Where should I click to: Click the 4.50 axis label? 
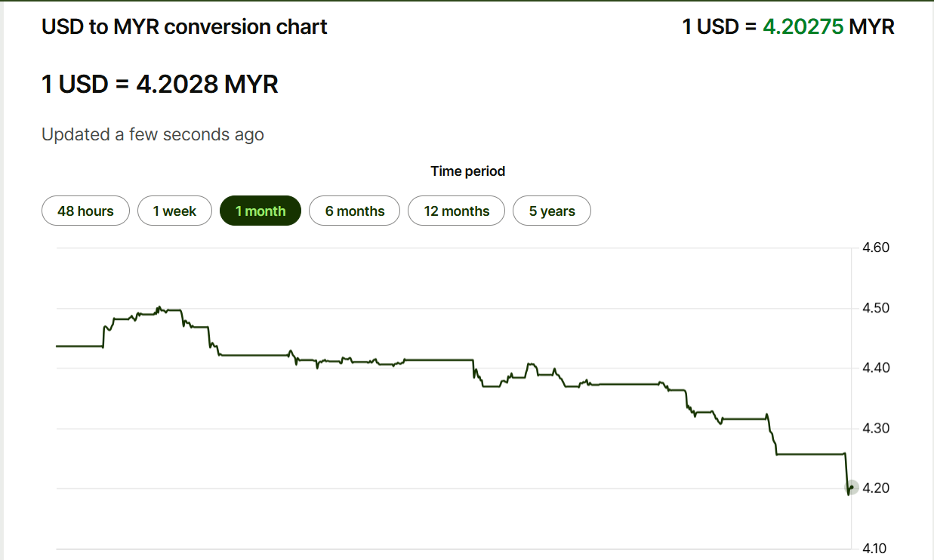tap(876, 308)
